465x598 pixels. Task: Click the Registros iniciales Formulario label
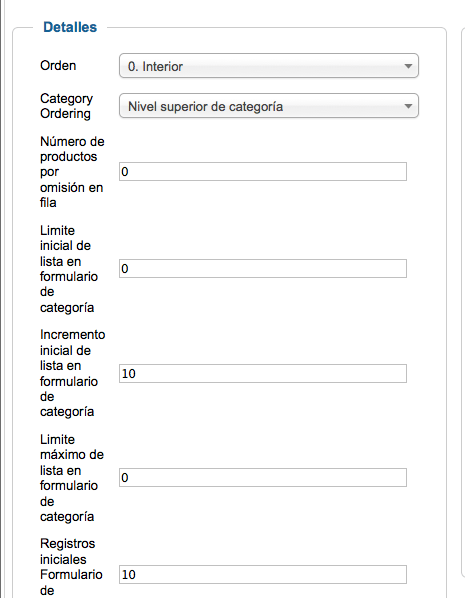[71, 567]
